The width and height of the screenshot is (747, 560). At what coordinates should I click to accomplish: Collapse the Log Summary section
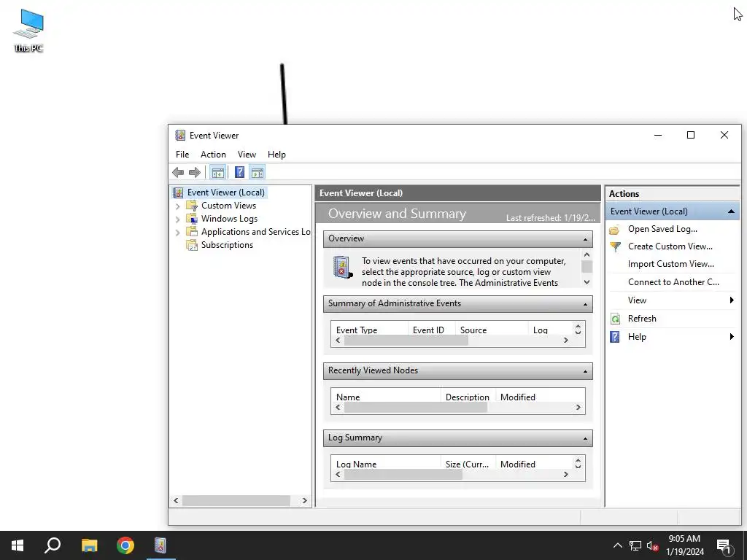click(586, 438)
